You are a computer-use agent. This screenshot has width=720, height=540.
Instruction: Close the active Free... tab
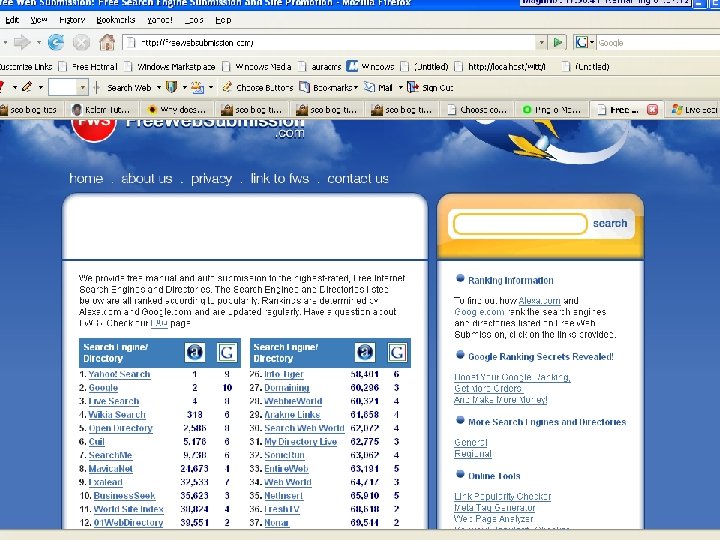click(x=652, y=109)
